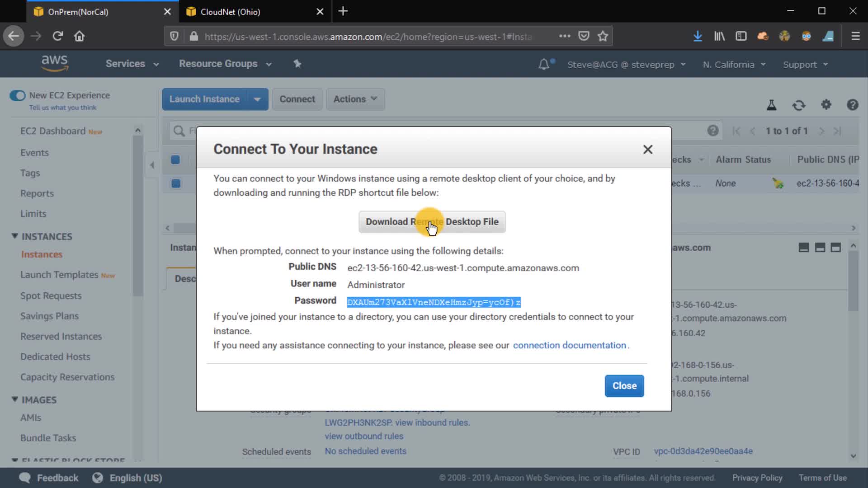This screenshot has height=488, width=868.
Task: Open the EC2 settings gear icon
Action: [x=826, y=105]
